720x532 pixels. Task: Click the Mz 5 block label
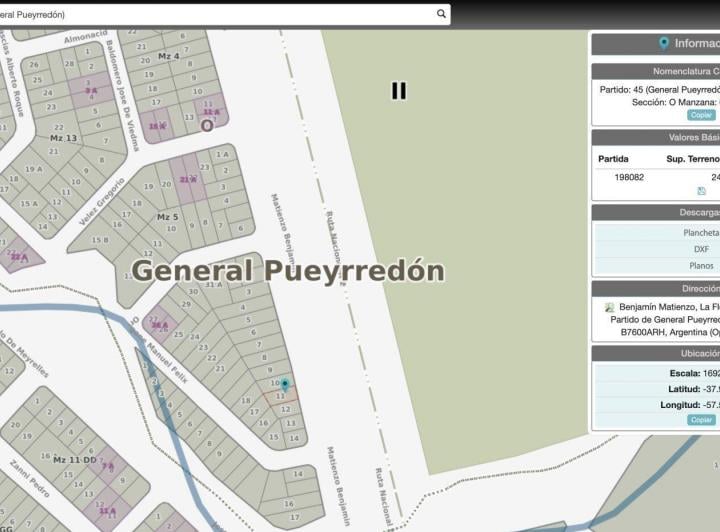click(x=168, y=217)
